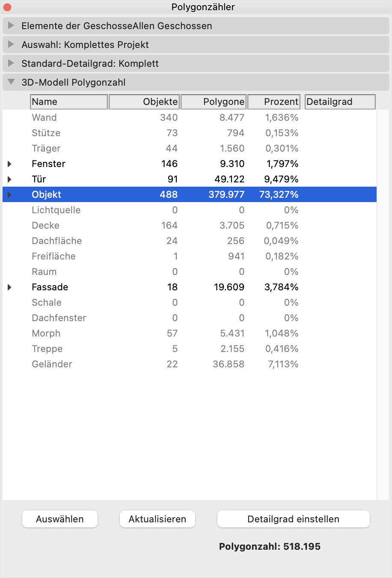Close the Polygonzähler window
The height and width of the screenshot is (578, 392).
7,7
